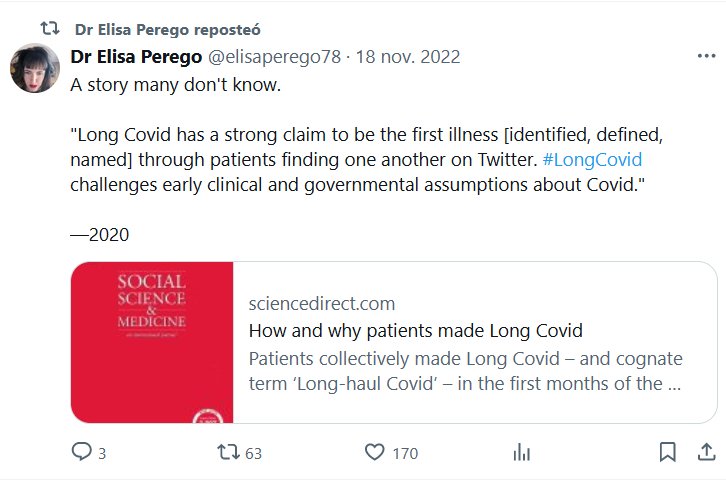Open tweet analytics bar chart icon
726x486 pixels.
tap(521, 452)
